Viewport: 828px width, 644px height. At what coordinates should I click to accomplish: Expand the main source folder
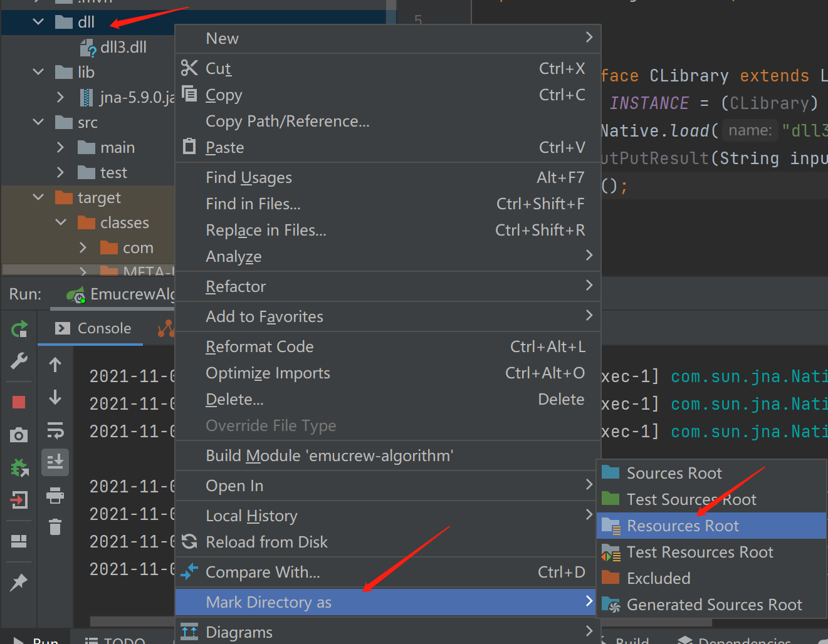tap(60, 147)
